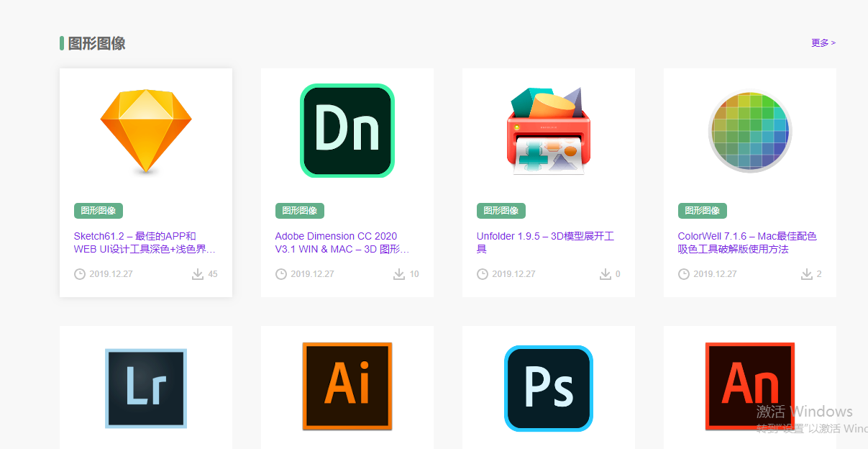Screen dimensions: 868x449
Task: Click the Illustrator Ai icon
Action: 347,387
